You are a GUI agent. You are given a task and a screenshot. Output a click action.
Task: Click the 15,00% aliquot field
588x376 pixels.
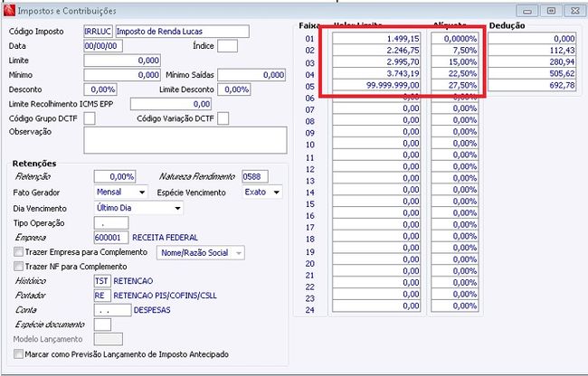click(x=454, y=61)
